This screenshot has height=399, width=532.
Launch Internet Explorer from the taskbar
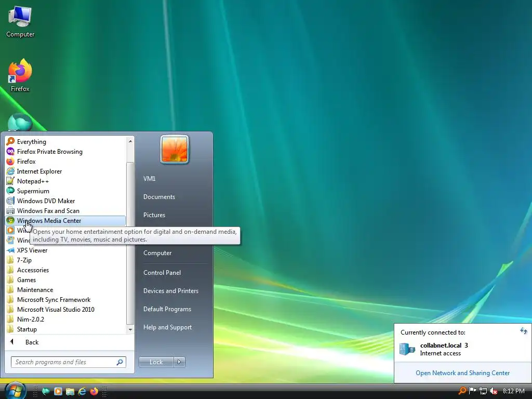click(82, 391)
